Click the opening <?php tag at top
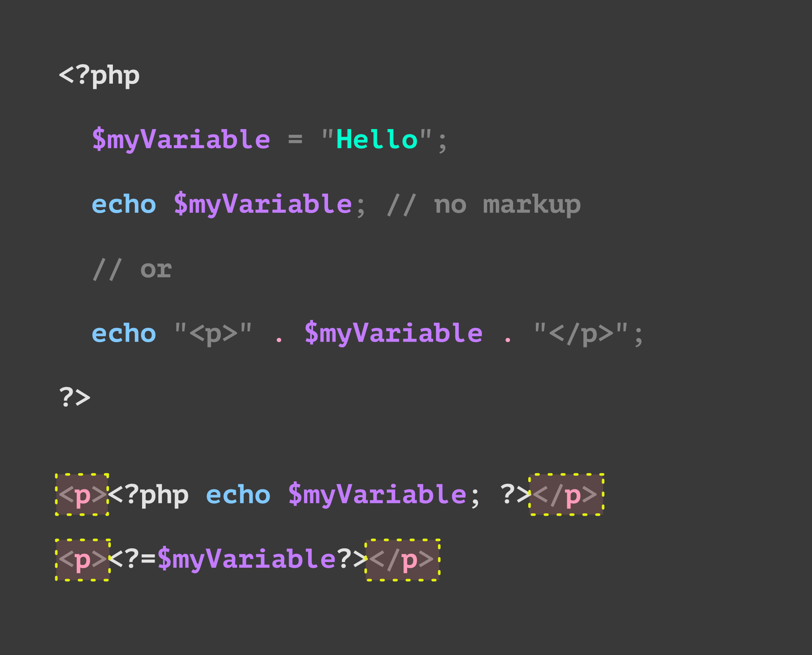Screen dimensions: 812x655 pos(99,75)
